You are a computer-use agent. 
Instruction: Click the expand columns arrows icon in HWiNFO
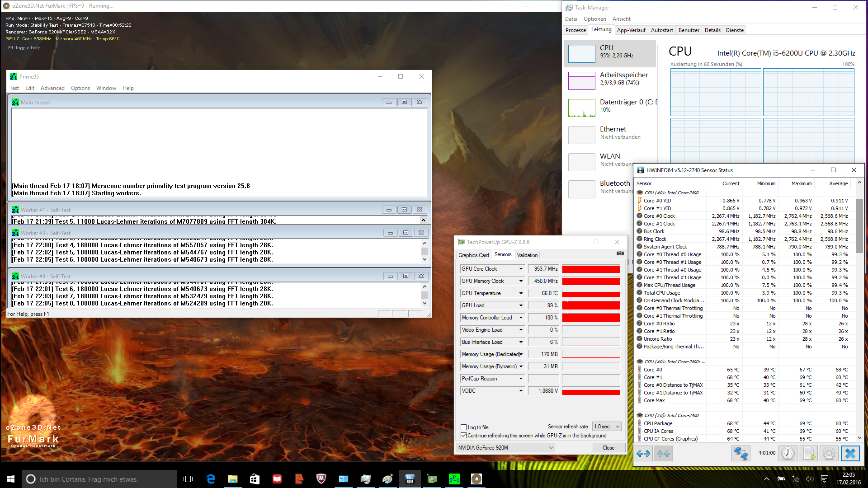click(643, 453)
